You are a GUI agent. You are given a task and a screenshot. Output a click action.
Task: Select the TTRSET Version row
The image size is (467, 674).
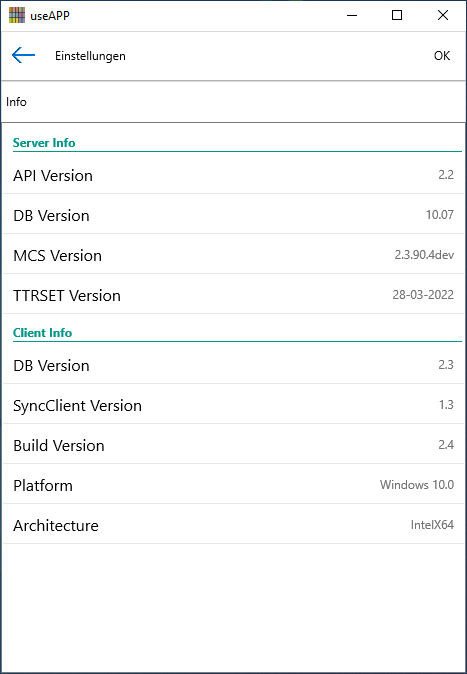(234, 295)
